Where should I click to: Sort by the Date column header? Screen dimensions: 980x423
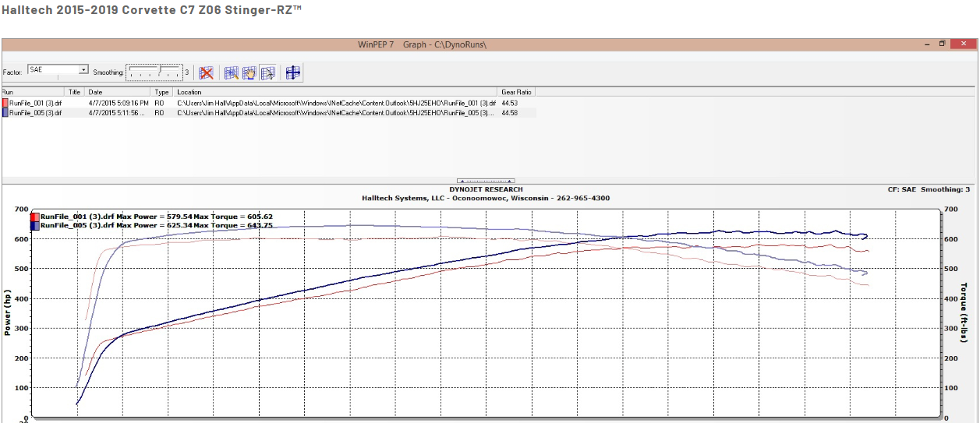pos(119,92)
